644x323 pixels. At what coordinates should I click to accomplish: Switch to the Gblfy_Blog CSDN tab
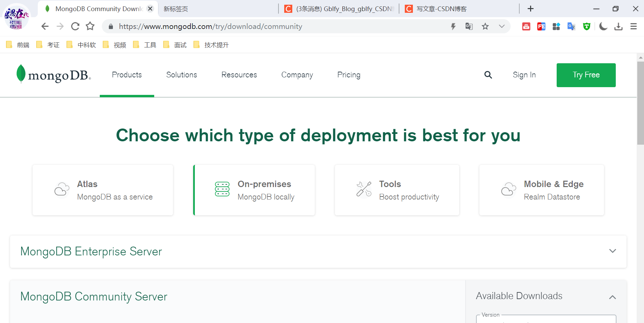(339, 9)
